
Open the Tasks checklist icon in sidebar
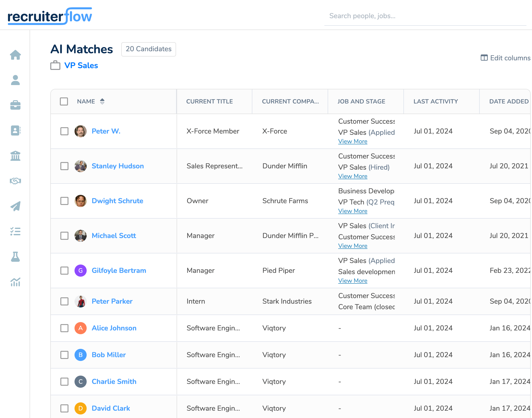(x=15, y=231)
